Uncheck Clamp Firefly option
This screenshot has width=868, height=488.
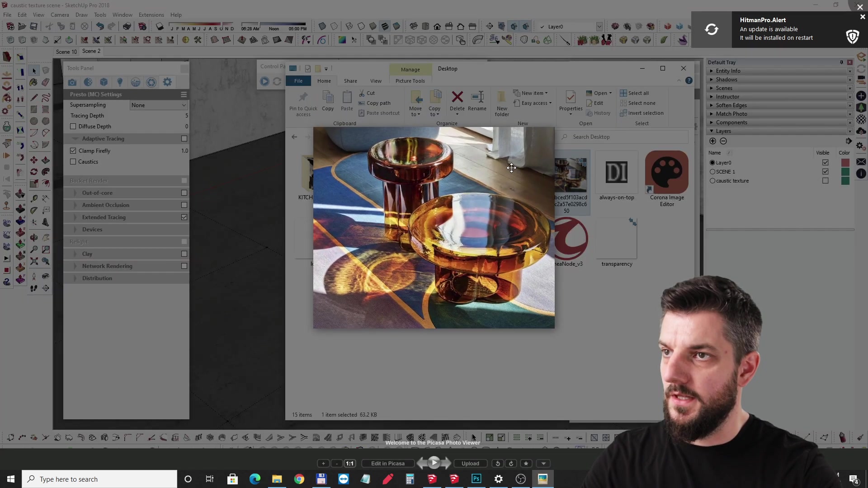coord(73,151)
